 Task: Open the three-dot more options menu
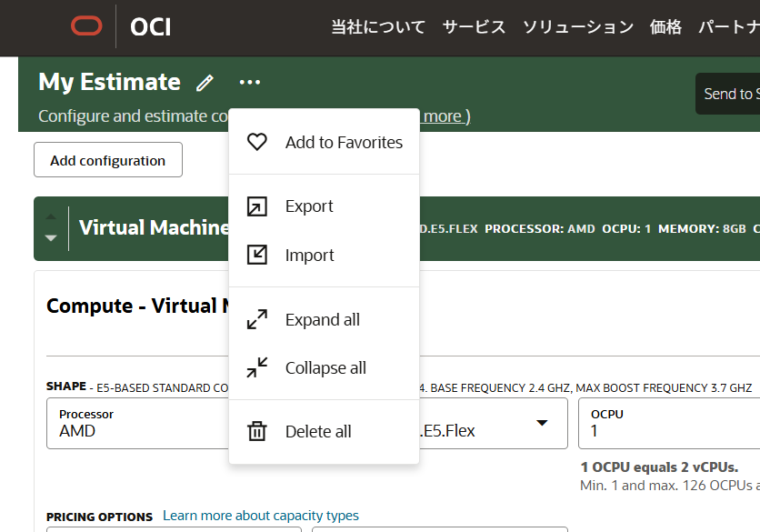pyautogui.click(x=250, y=83)
